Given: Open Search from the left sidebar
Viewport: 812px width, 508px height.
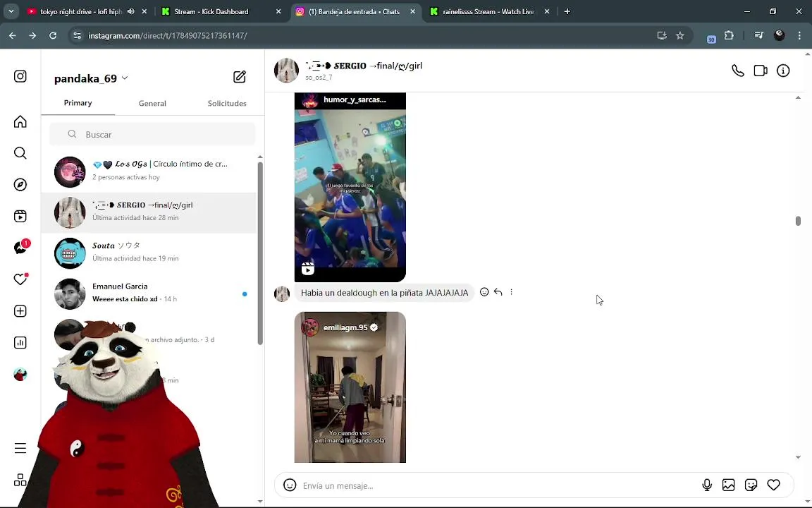Looking at the screenshot, I should (20, 153).
